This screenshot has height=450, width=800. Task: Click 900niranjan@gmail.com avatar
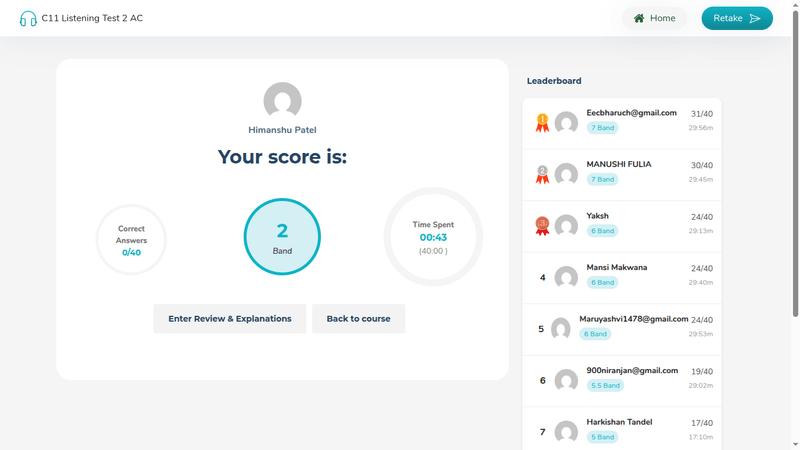tap(566, 381)
